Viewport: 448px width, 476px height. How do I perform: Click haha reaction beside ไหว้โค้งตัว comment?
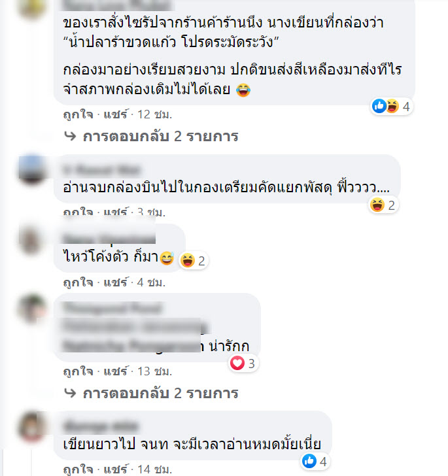194,261
